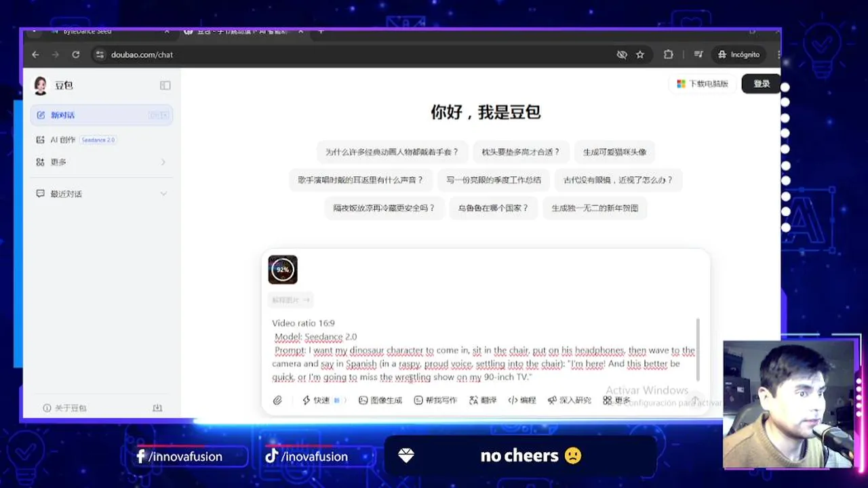Click the 你好，我是豆包 heading
This screenshot has height=488, width=868.
pyautogui.click(x=486, y=113)
